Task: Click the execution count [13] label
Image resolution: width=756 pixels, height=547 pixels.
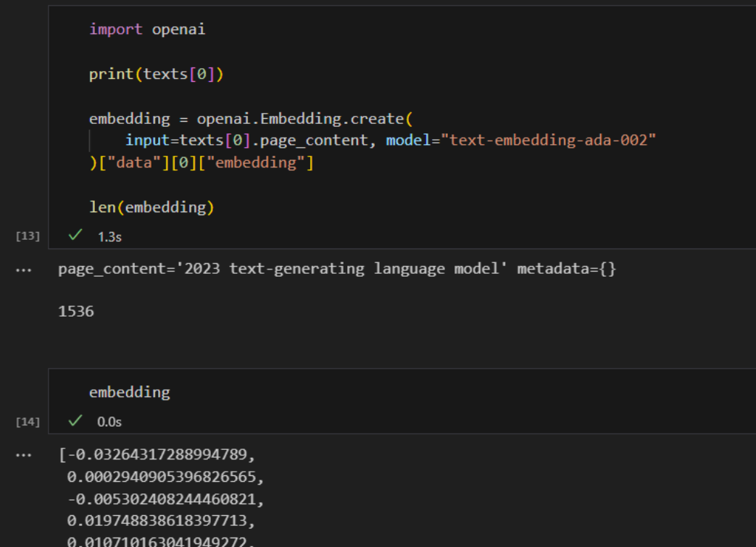Action: 28,235
